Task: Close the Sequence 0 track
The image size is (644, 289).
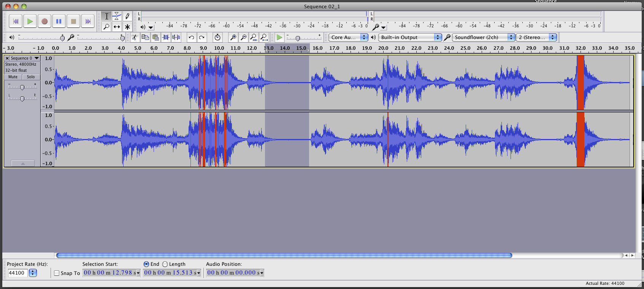Action: click(7, 58)
